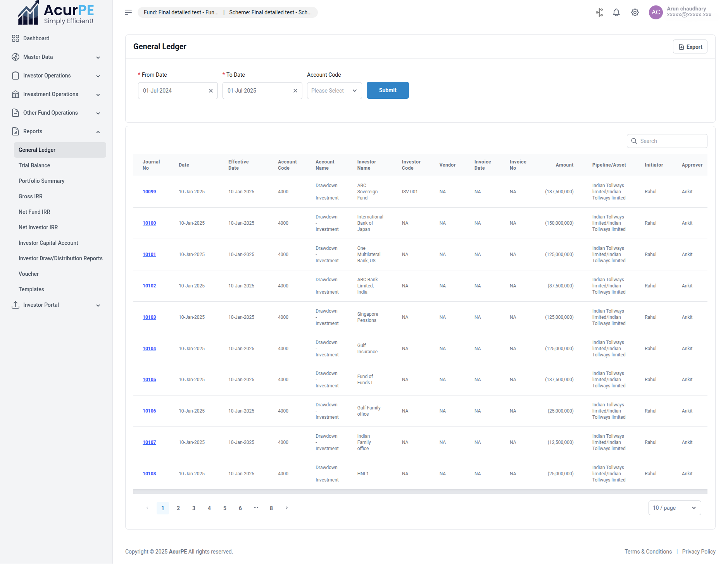Viewport: 728px width, 564px height.
Task: Click the workflow hierarchy icon in header
Action: pos(599,12)
